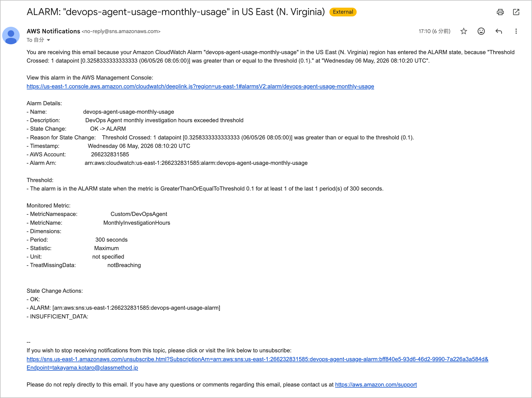Click the External label badge
Image resolution: width=532 pixels, height=398 pixels.
click(x=343, y=12)
